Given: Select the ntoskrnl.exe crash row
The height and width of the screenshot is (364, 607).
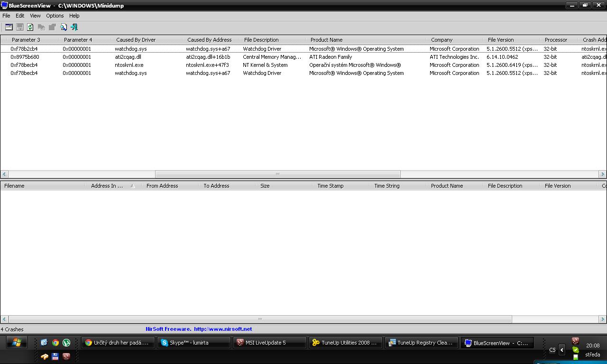Looking at the screenshot, I should tap(303, 65).
